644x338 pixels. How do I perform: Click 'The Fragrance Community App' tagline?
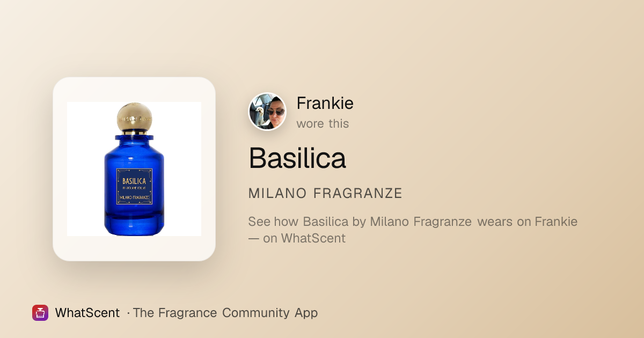point(225,313)
